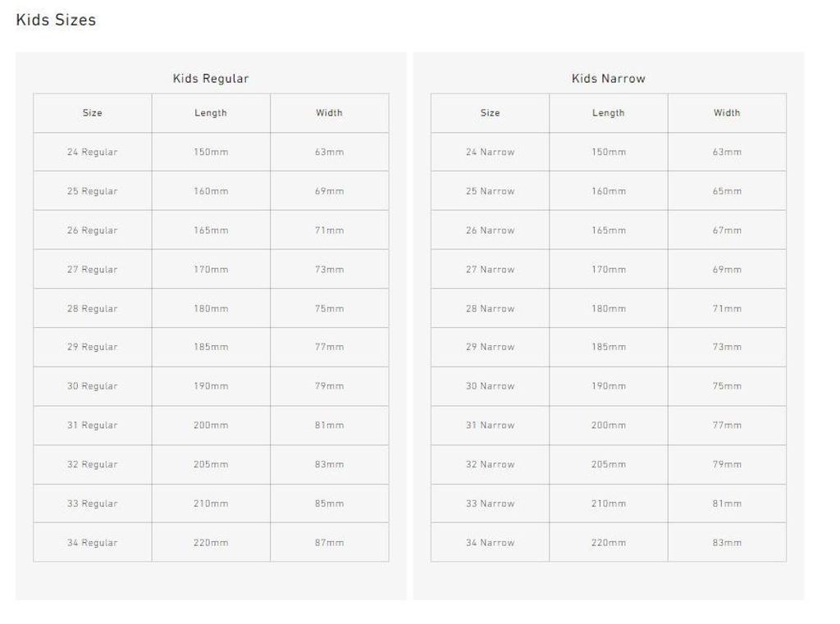This screenshot has width=840, height=624.
Task: Click the Width header in Kids Regular
Action: pos(329,113)
